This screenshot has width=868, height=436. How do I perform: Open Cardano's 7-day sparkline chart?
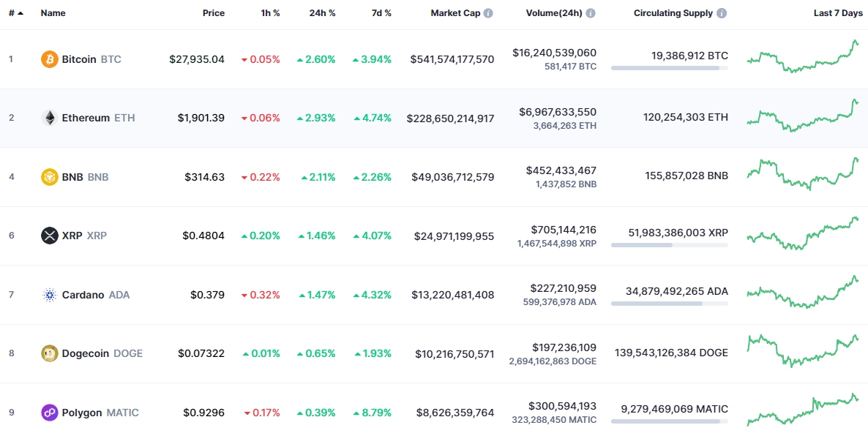(x=803, y=292)
